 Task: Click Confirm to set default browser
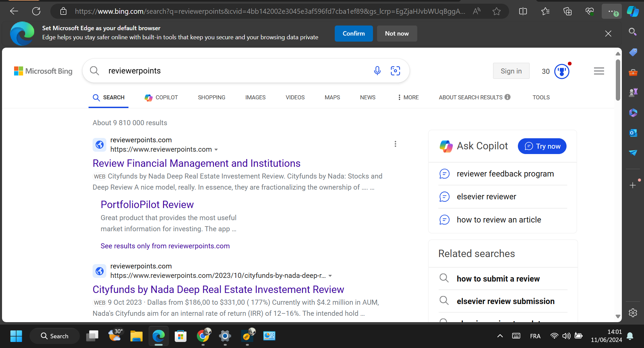354,34
